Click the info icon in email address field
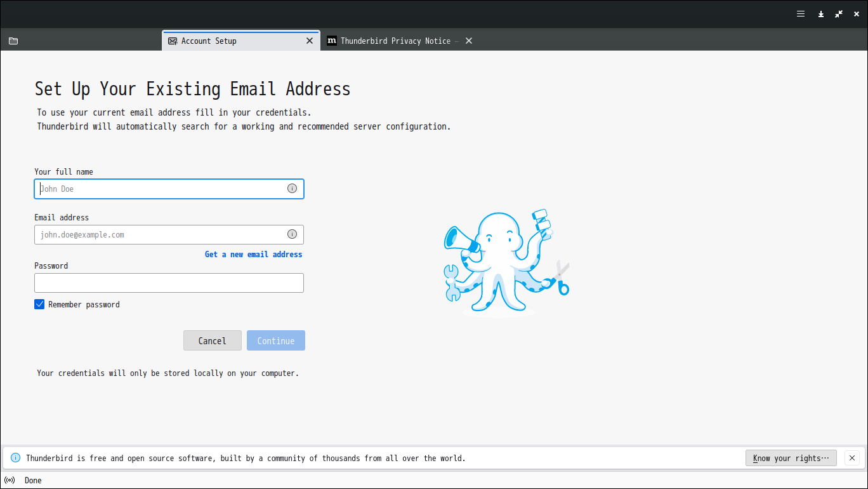Viewport: 868px width, 489px height. pos(292,234)
